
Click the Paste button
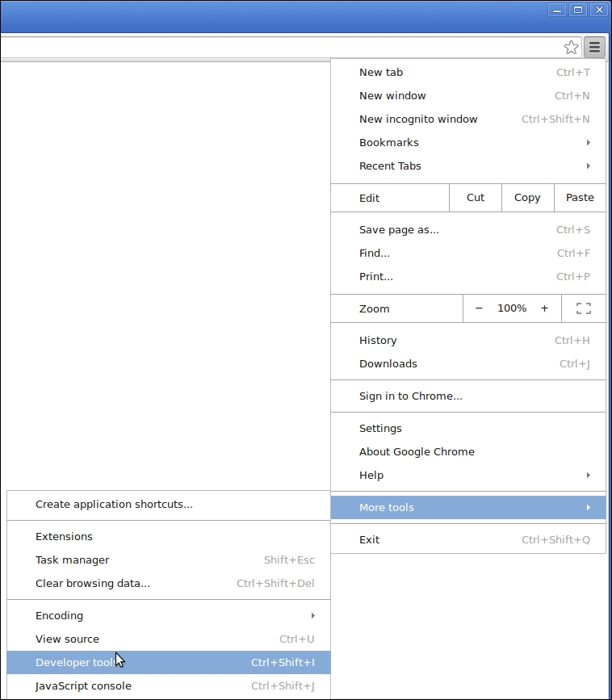pyautogui.click(x=580, y=198)
